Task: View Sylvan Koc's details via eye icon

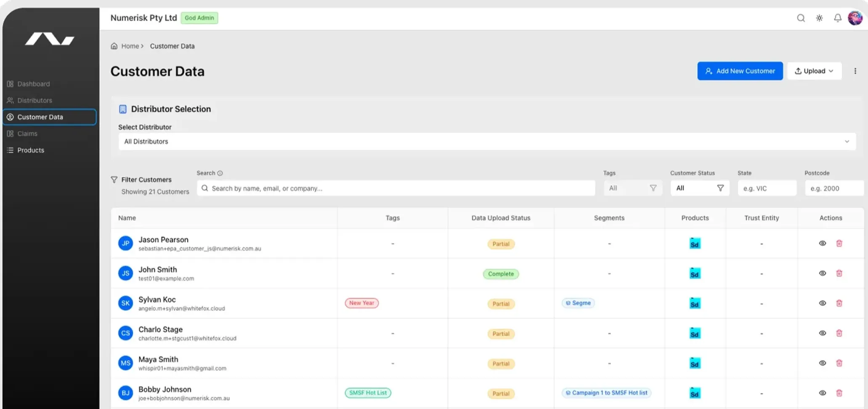Action: [823, 303]
